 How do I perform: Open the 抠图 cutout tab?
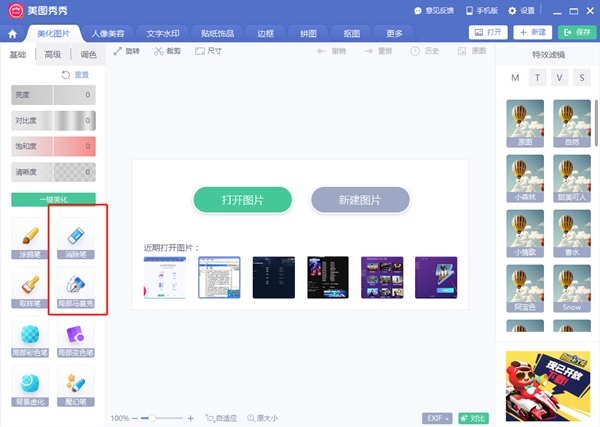point(351,34)
